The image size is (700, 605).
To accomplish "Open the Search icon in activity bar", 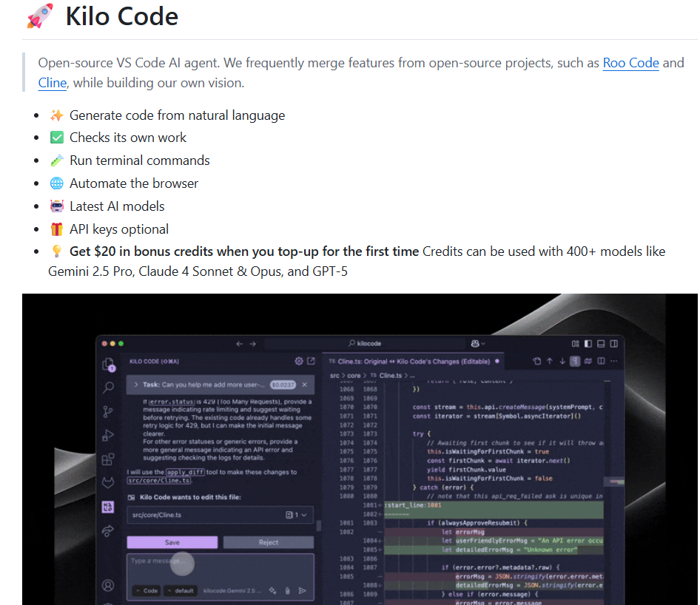I will tap(108, 388).
